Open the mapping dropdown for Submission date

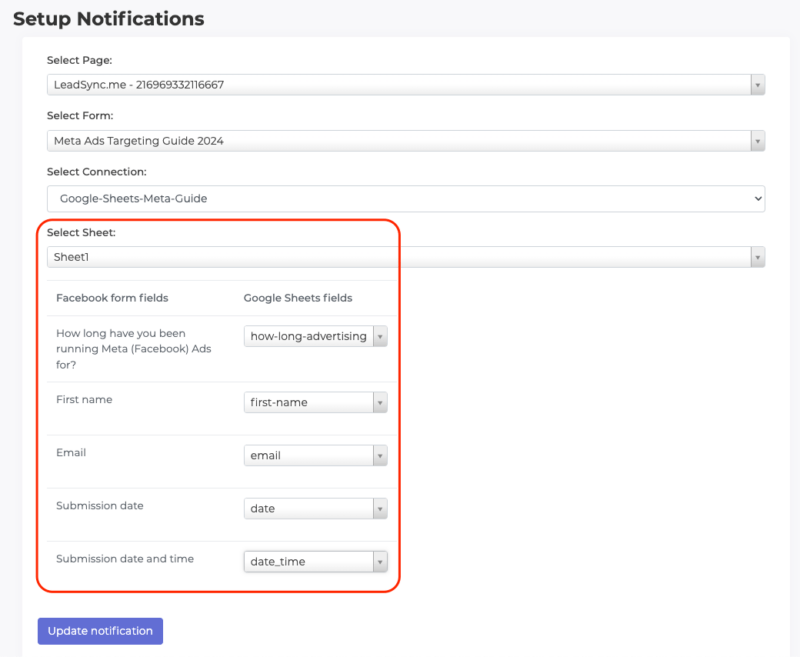(315, 508)
